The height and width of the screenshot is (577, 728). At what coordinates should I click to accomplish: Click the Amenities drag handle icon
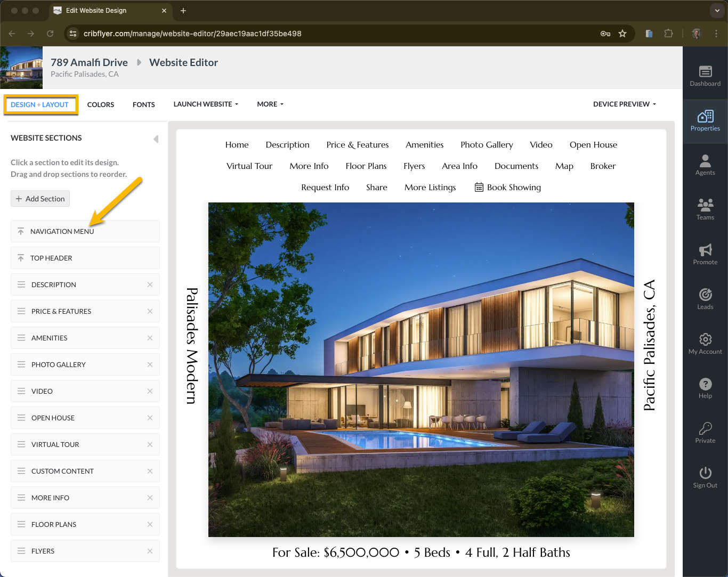(21, 338)
